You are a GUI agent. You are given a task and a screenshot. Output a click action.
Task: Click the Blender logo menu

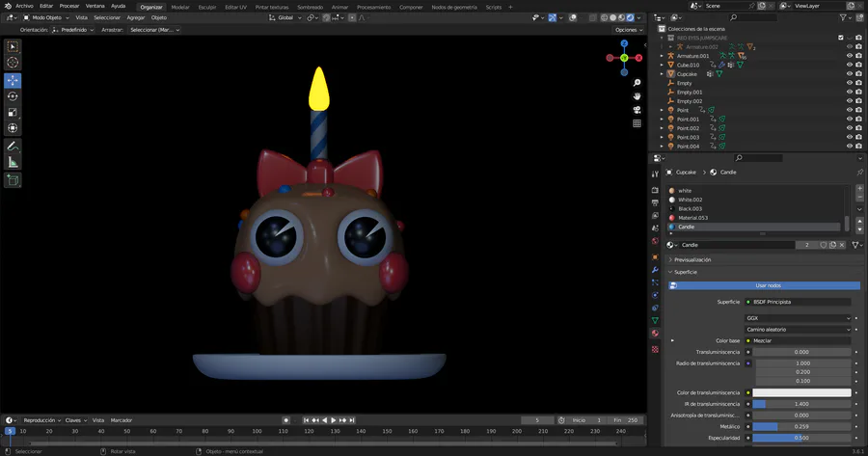point(8,6)
